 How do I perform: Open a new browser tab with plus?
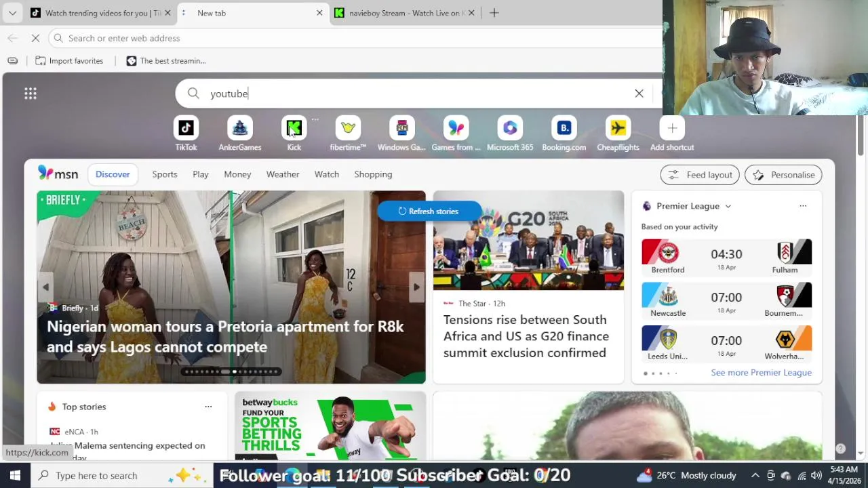click(494, 13)
